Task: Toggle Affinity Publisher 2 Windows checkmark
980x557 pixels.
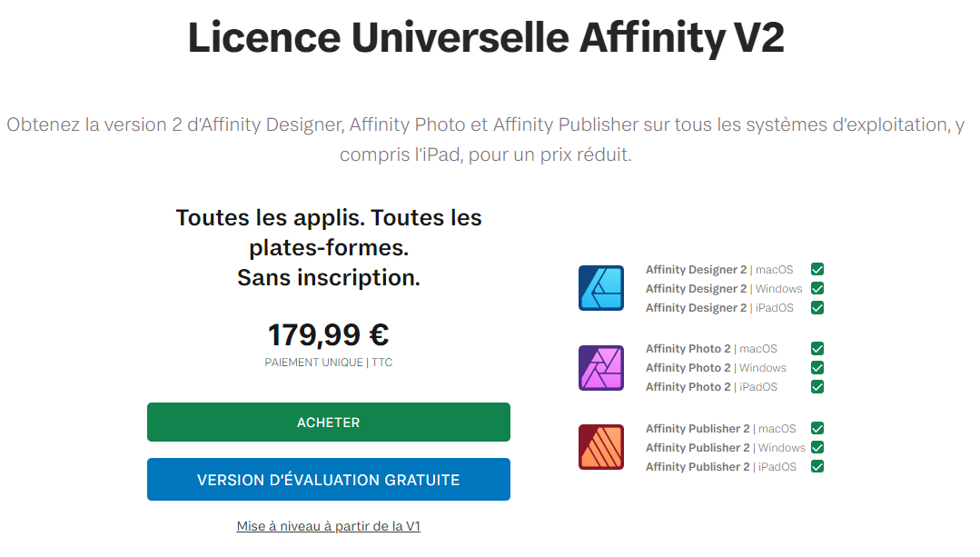Action: coord(817,447)
